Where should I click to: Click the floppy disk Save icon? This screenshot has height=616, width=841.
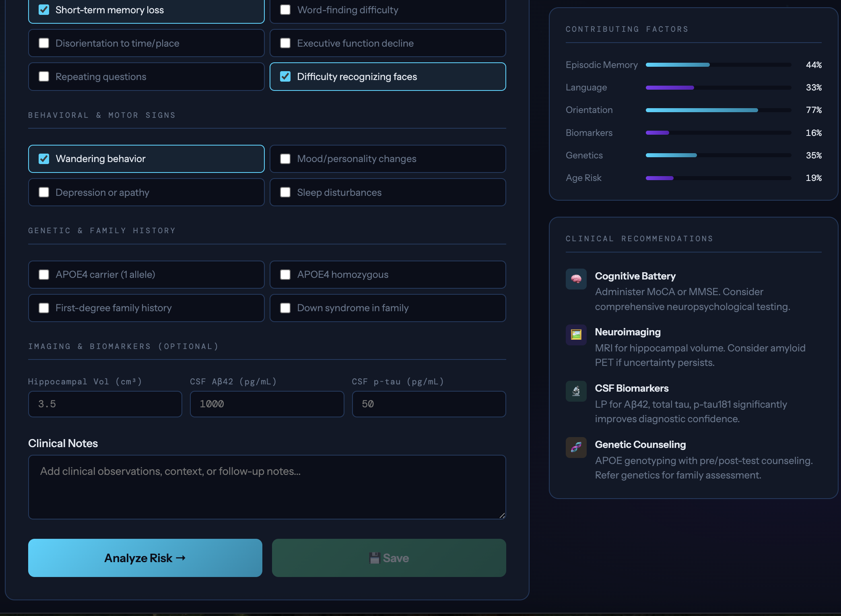click(375, 558)
